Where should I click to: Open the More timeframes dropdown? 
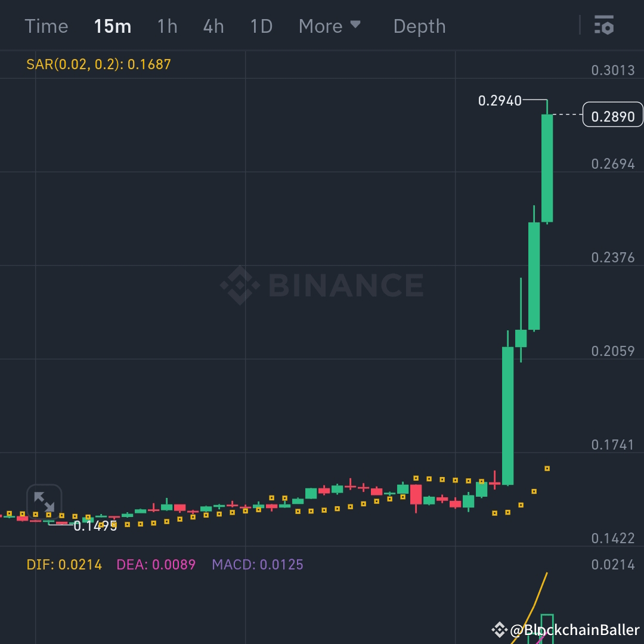320,26
